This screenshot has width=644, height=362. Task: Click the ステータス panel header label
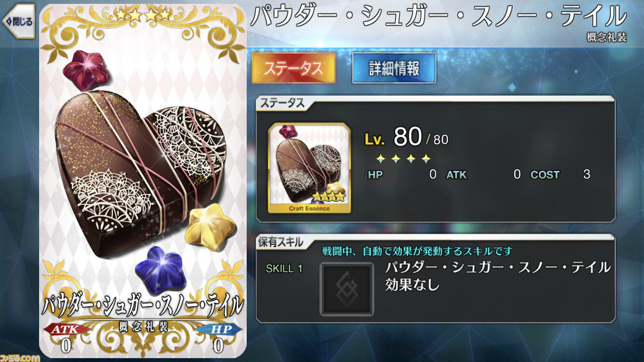tap(282, 103)
